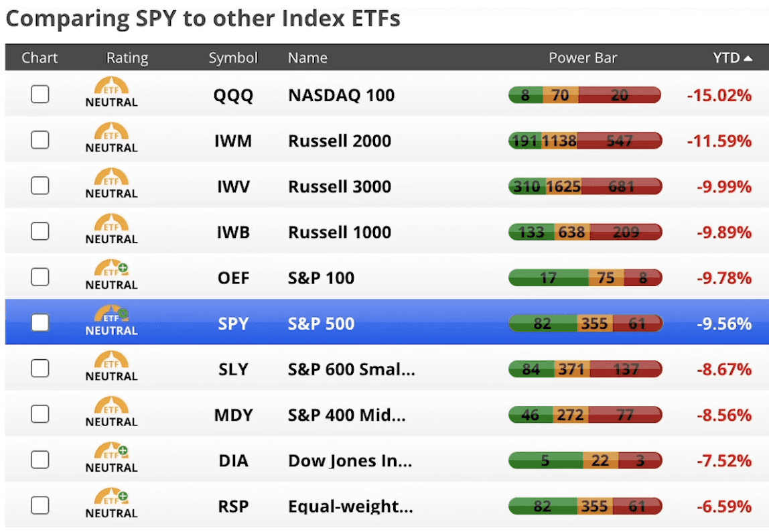
Task: Sort by the Chart column header
Action: click(x=40, y=58)
